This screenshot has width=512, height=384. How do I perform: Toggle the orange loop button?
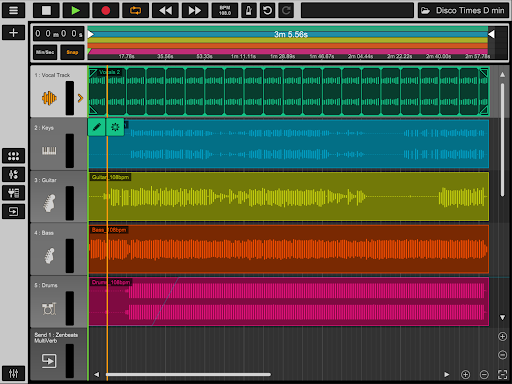(135, 10)
